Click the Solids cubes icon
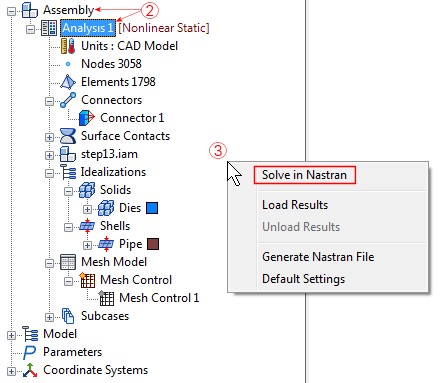This screenshot has height=383, width=442. pyautogui.click(x=87, y=190)
